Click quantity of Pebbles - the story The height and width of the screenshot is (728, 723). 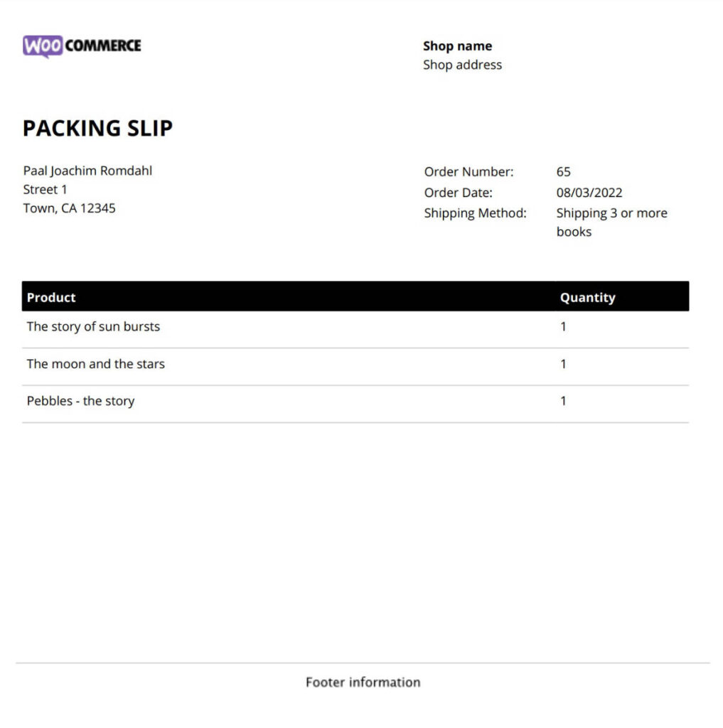pos(563,401)
